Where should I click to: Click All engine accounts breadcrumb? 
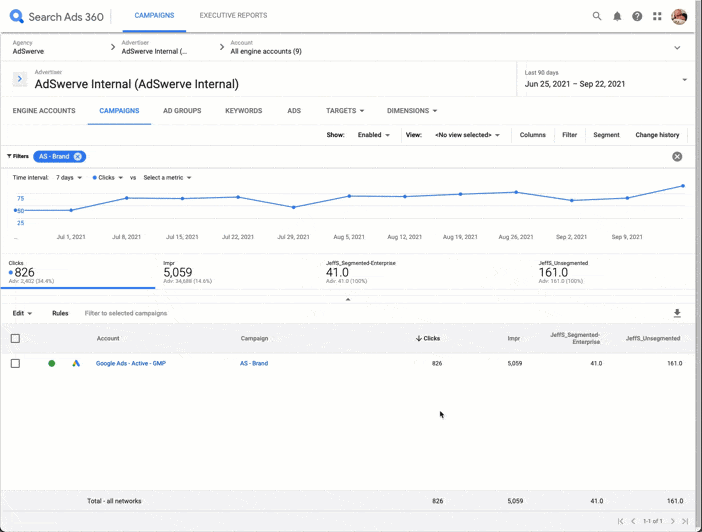(266, 47)
